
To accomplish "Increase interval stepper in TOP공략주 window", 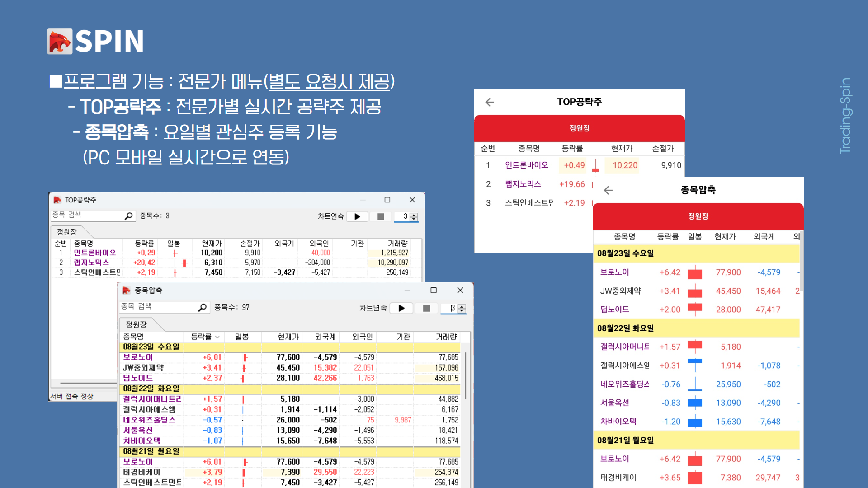I will click(414, 214).
